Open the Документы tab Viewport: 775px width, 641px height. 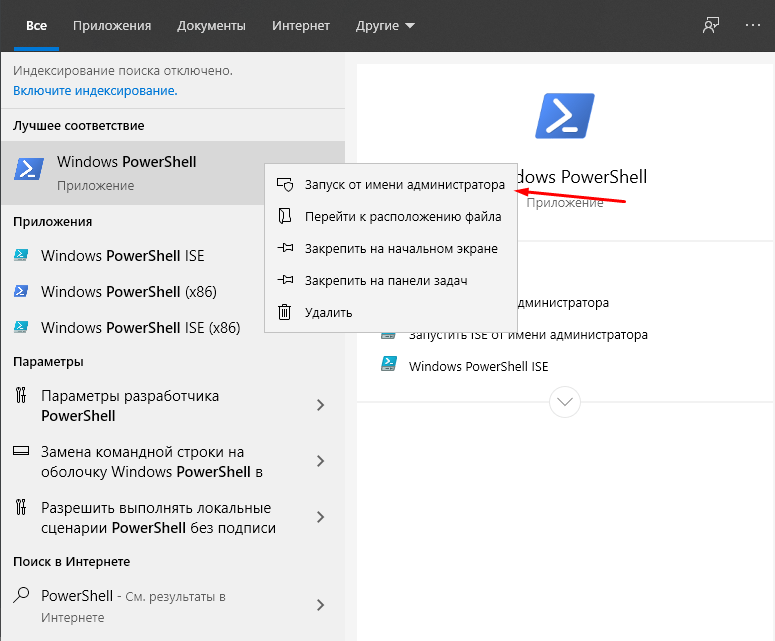point(212,26)
